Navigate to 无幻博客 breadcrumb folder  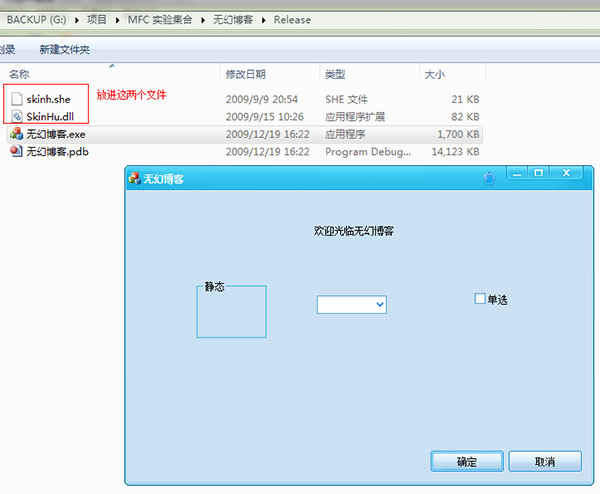233,20
